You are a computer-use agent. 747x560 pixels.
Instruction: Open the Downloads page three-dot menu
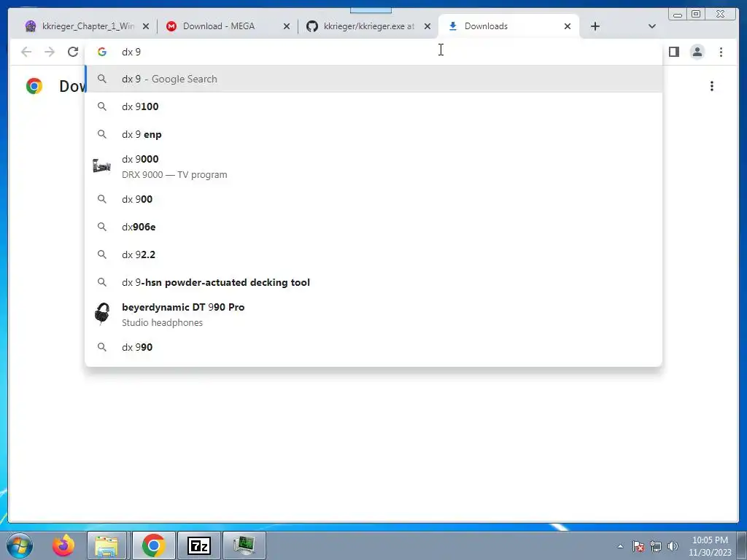coord(712,86)
